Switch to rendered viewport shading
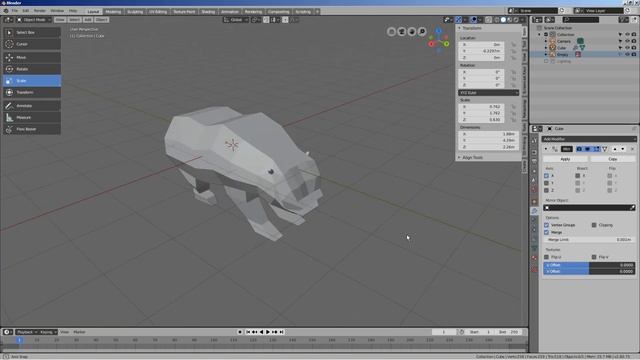This screenshot has width=640, height=360. [x=516, y=20]
